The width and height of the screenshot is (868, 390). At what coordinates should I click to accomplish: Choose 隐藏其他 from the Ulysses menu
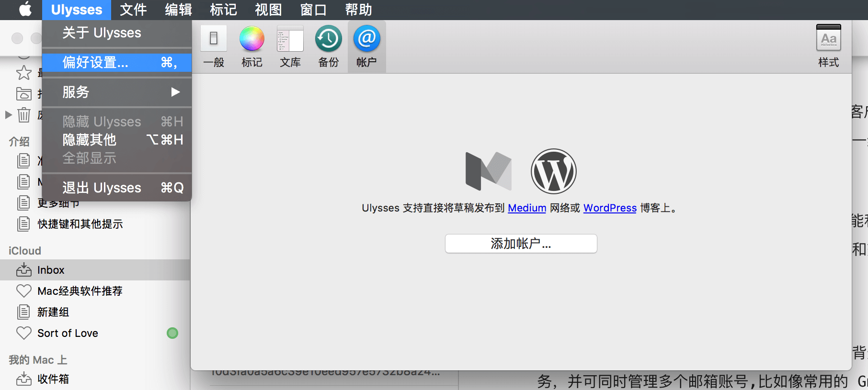117,140
